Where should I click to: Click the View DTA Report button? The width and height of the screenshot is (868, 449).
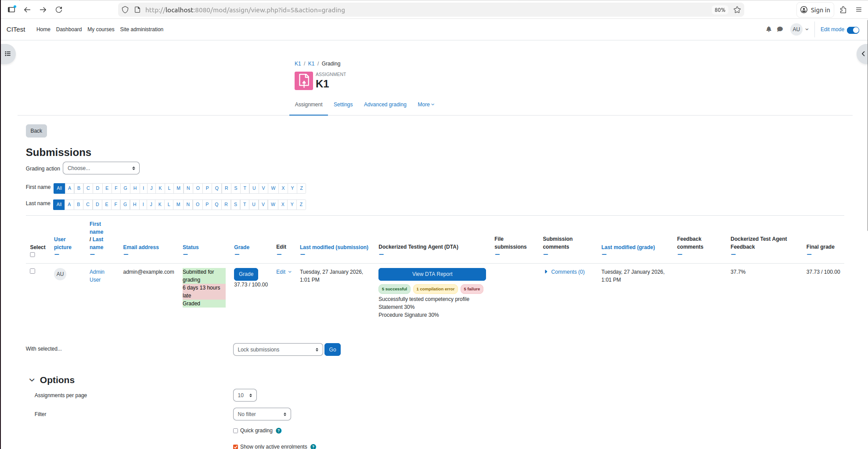(x=432, y=274)
